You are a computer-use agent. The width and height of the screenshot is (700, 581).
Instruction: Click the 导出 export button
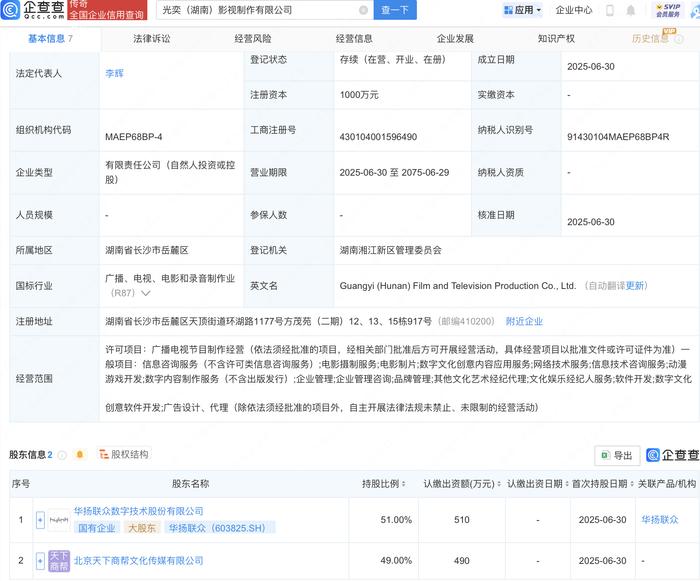pyautogui.click(x=617, y=456)
